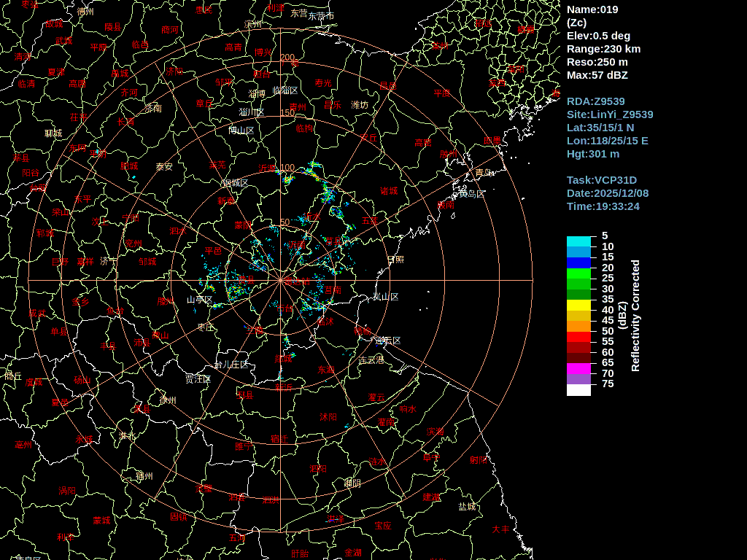This screenshot has width=747, height=560.
Task: Click the 黄岛区 label on the map
Action: point(471,194)
